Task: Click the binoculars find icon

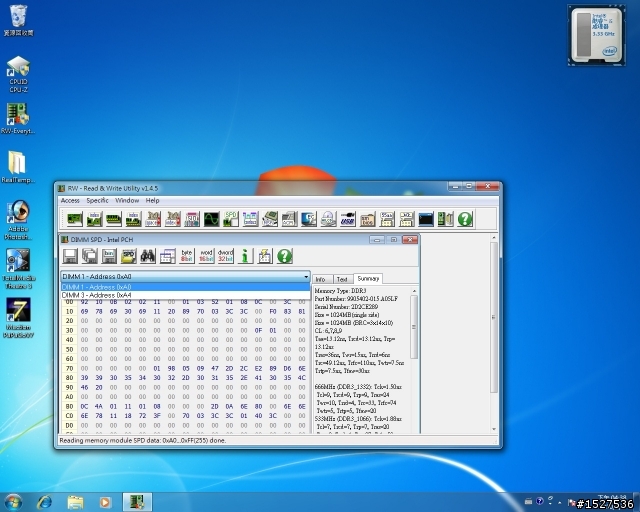Action: coord(148,256)
